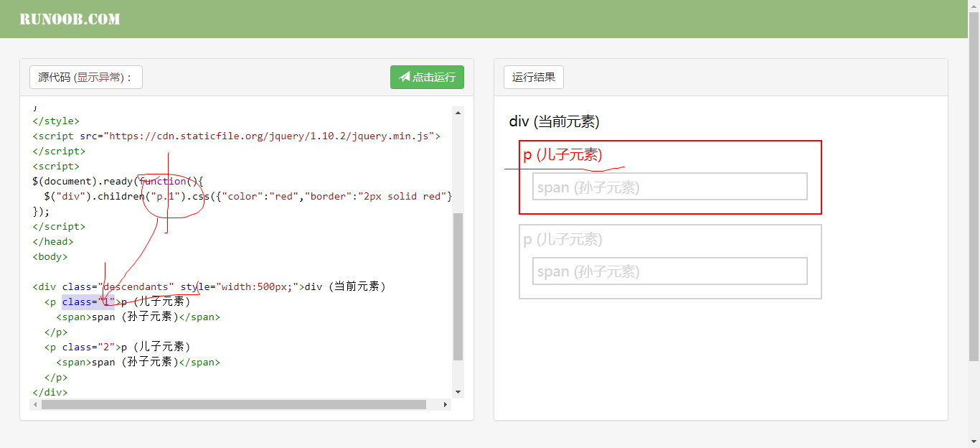
Task: Click the highlighted class="1" text in code
Action: click(88, 302)
